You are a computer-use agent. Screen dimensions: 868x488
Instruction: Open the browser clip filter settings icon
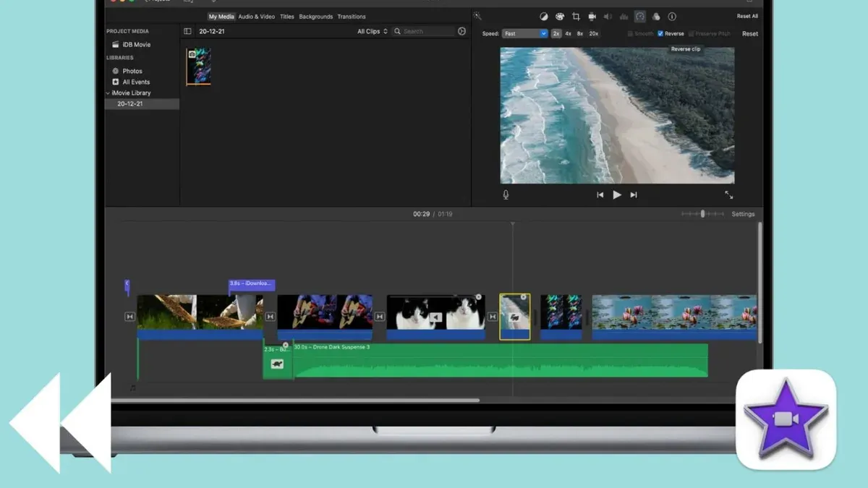(462, 31)
